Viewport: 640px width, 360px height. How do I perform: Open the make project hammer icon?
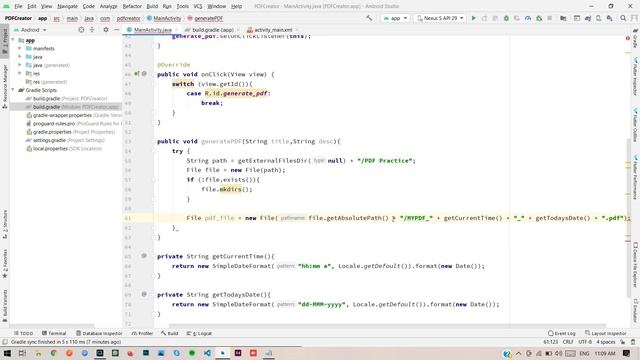point(369,18)
